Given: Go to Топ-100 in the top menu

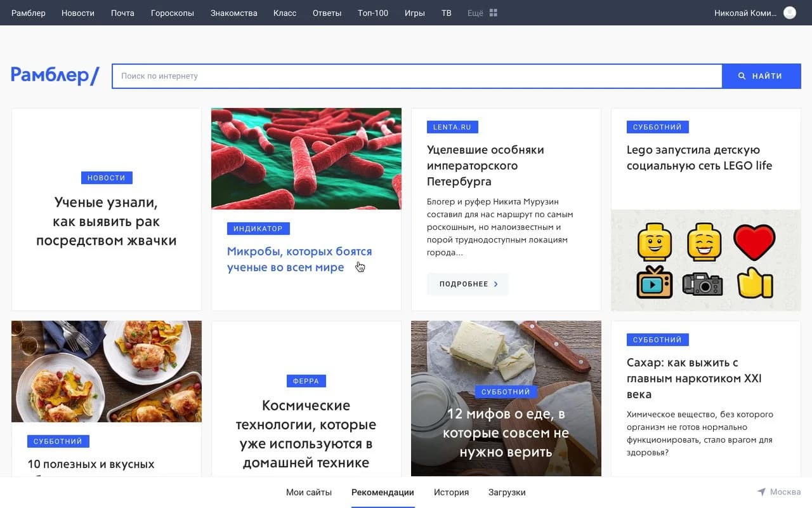Looking at the screenshot, I should [x=373, y=13].
